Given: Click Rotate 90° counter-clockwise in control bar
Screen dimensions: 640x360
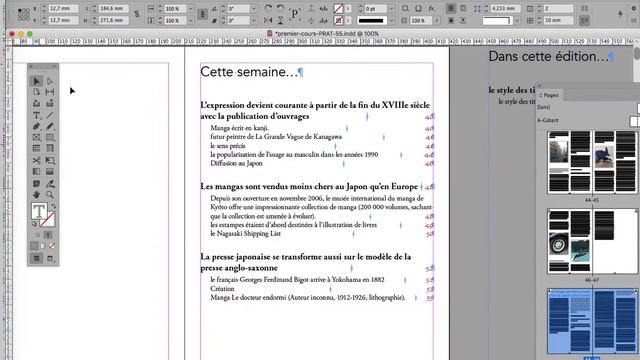Looking at the screenshot, I should coord(281,8).
